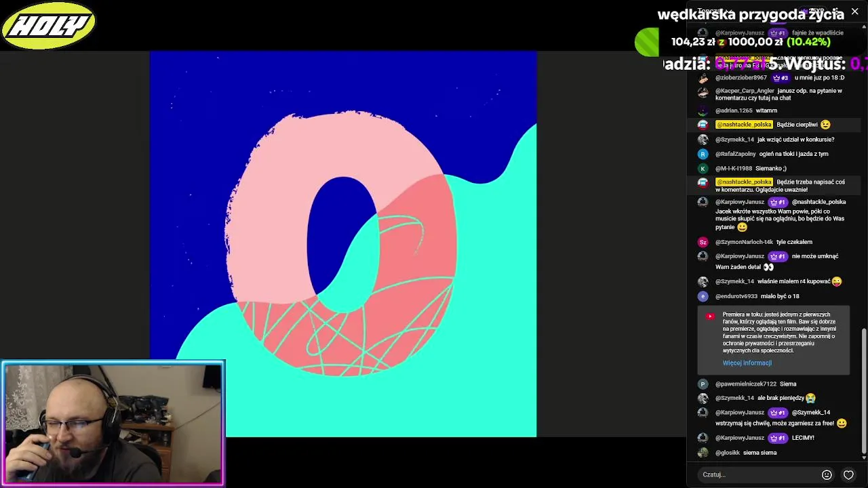Click the #1 crown badge beside 'nie może umknąć'
868x488 pixels.
tap(778, 256)
